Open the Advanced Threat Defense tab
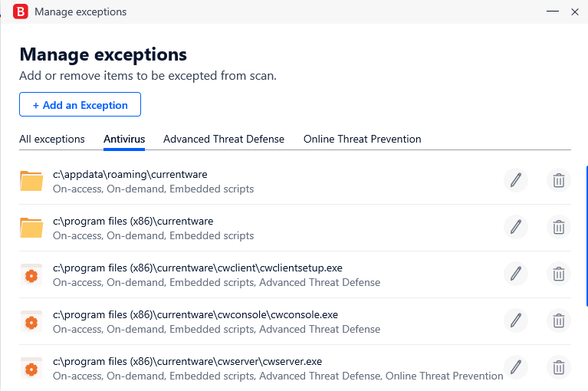 224,139
